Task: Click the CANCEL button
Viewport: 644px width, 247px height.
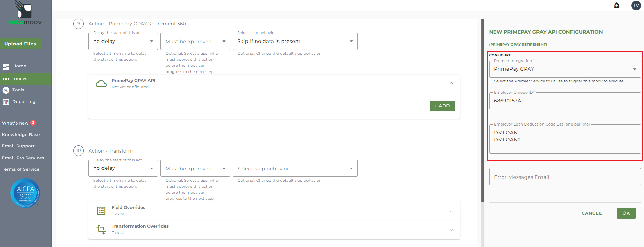Action: coord(591,213)
